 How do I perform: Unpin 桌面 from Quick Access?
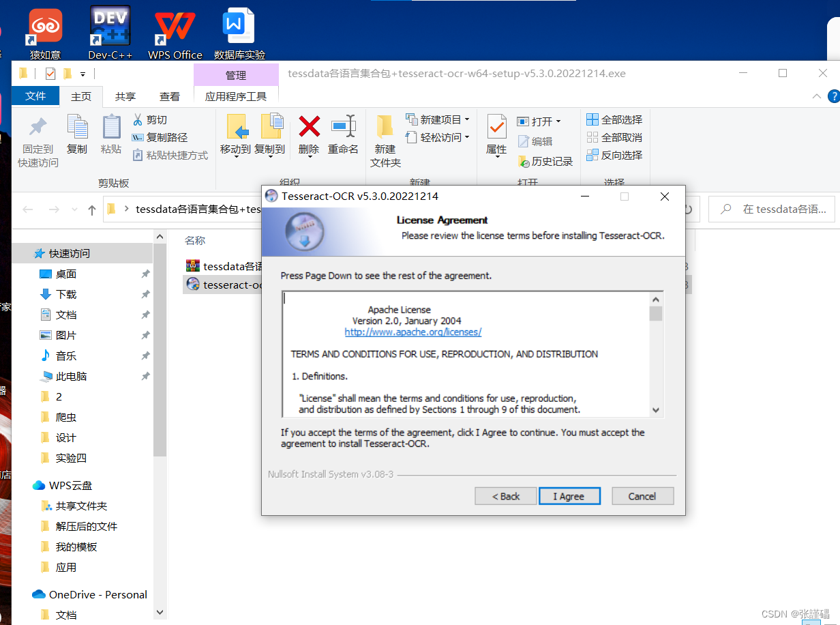(145, 274)
